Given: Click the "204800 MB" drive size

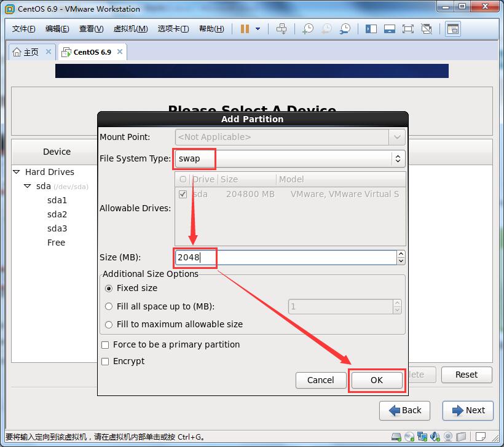Looking at the screenshot, I should [x=250, y=194].
